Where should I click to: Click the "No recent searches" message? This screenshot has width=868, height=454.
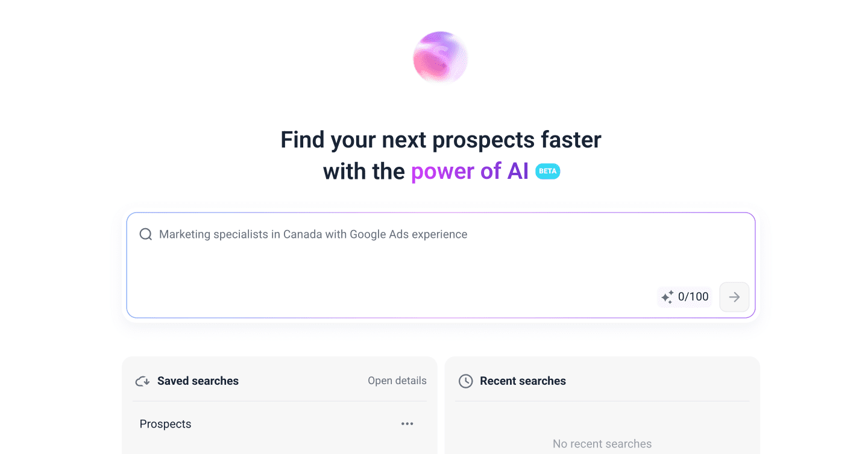coord(602,444)
